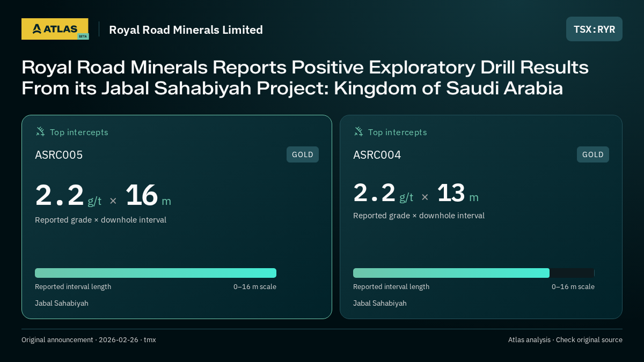
Task: Click 'Atlas analysis · Check original source' footer text
Action: click(x=565, y=340)
